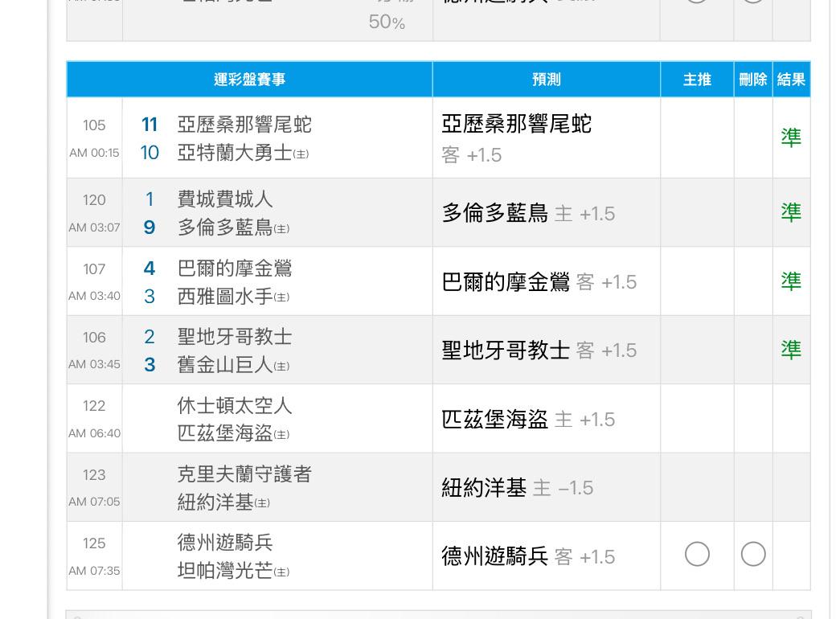Click score 10 for 亞特蘭大勇士

[150, 153]
